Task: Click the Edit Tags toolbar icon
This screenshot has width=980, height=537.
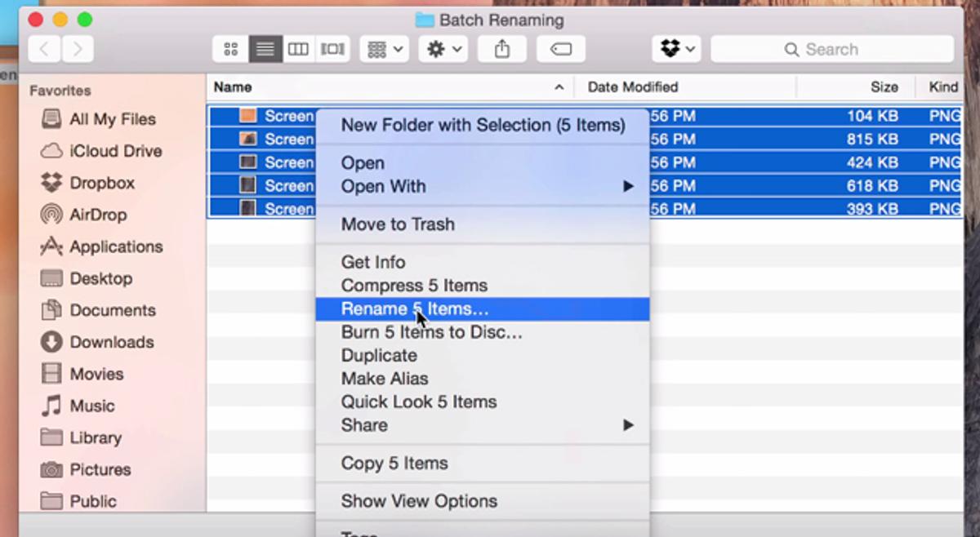Action: tap(560, 49)
